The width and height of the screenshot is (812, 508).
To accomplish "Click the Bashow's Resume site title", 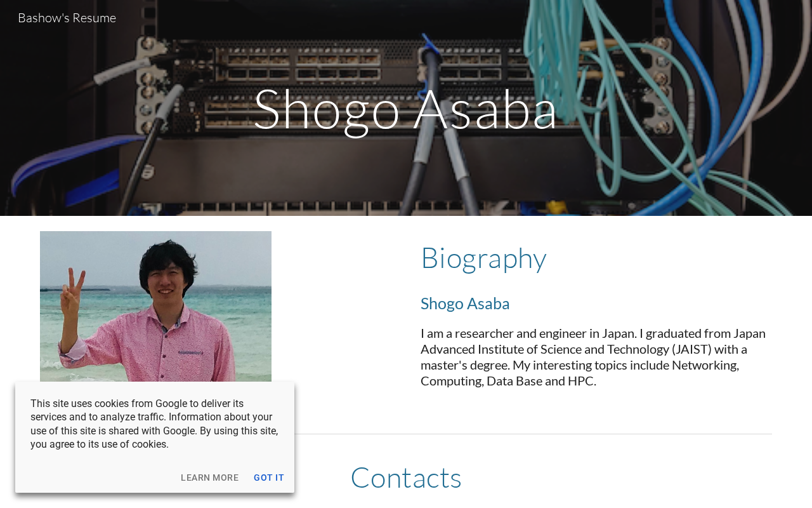I will click(67, 18).
